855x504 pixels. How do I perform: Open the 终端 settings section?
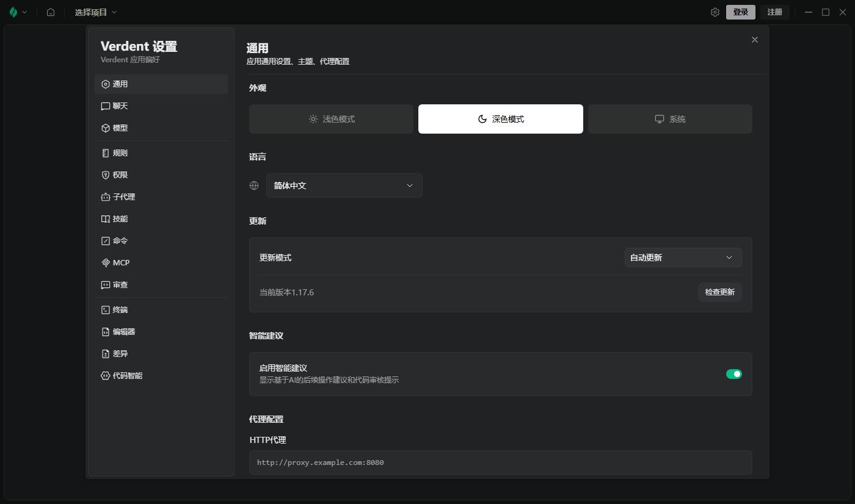click(120, 309)
